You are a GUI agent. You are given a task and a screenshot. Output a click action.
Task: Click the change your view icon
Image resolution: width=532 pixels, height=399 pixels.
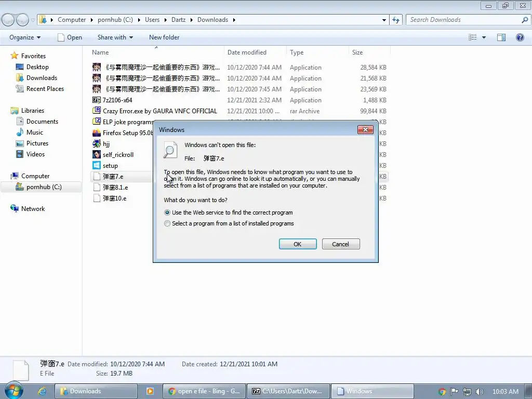coord(473,37)
